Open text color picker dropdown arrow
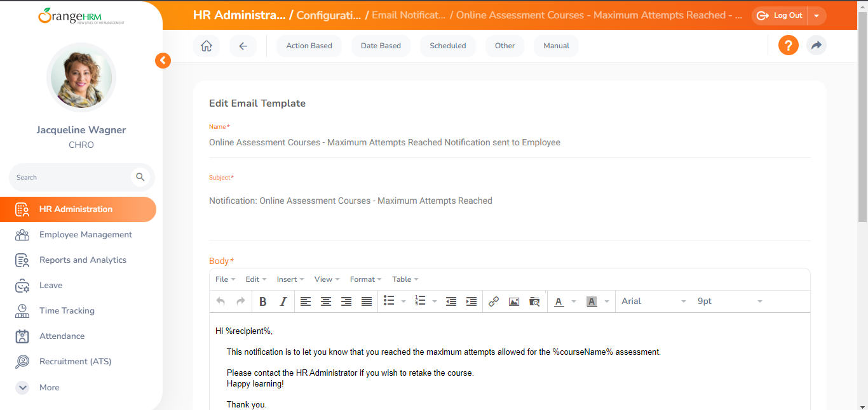 coord(574,301)
